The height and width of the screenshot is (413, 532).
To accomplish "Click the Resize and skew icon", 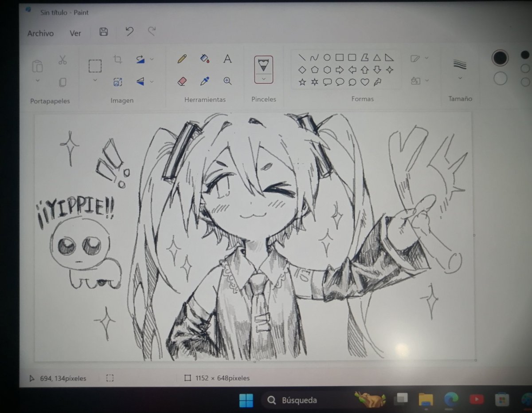I will point(117,82).
